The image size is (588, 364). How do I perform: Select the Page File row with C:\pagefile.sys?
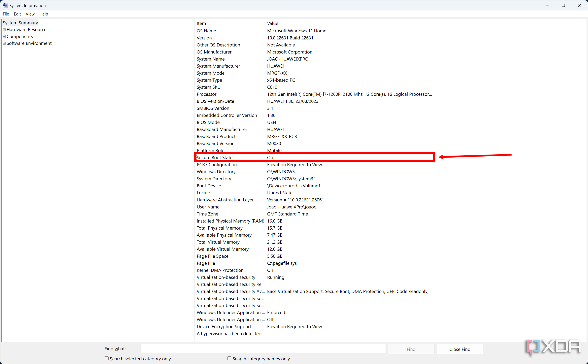coord(314,263)
